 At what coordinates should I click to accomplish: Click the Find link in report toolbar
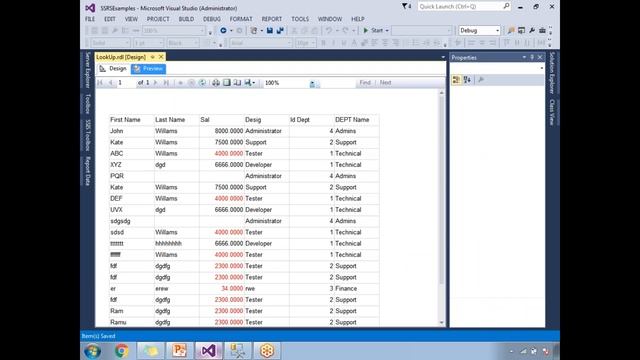365,83
